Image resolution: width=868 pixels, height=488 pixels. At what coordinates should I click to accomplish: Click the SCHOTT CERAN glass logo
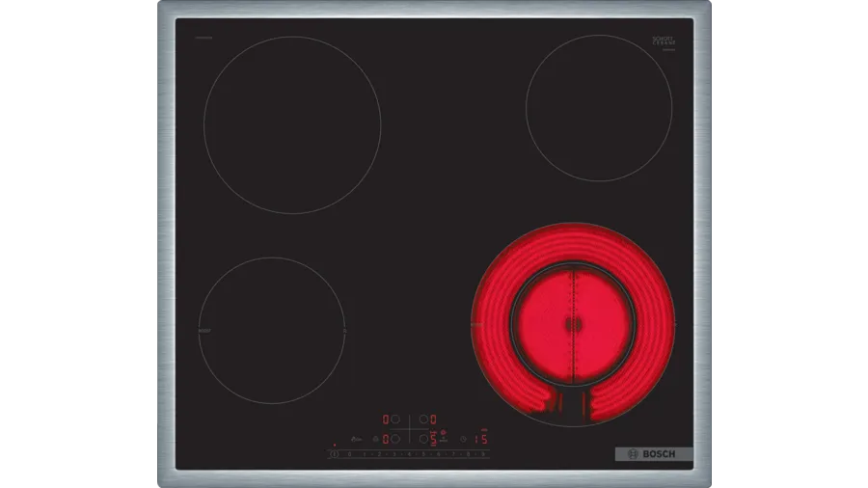tap(664, 41)
